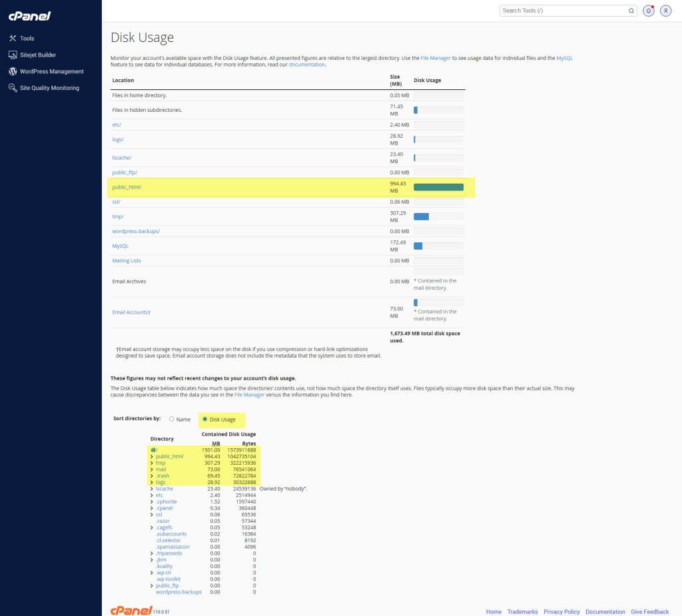The width and height of the screenshot is (682, 616).
Task: Click the magnifier icon in the search box
Action: [631, 11]
